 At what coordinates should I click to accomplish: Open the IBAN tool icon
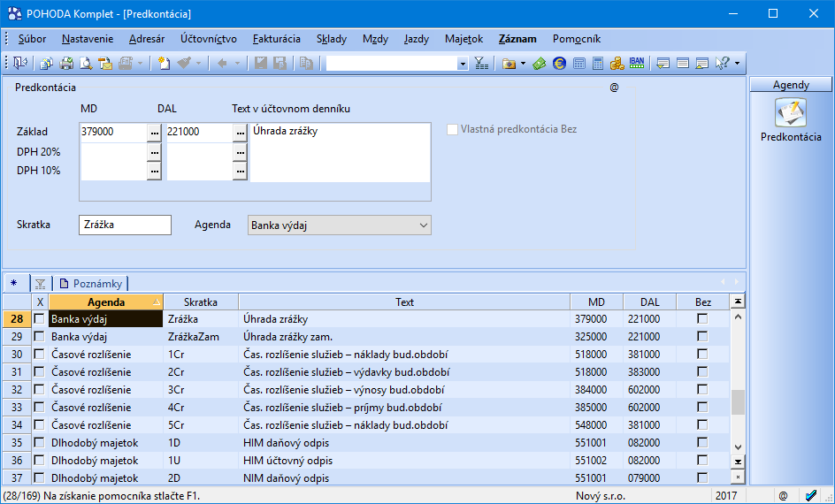click(637, 63)
